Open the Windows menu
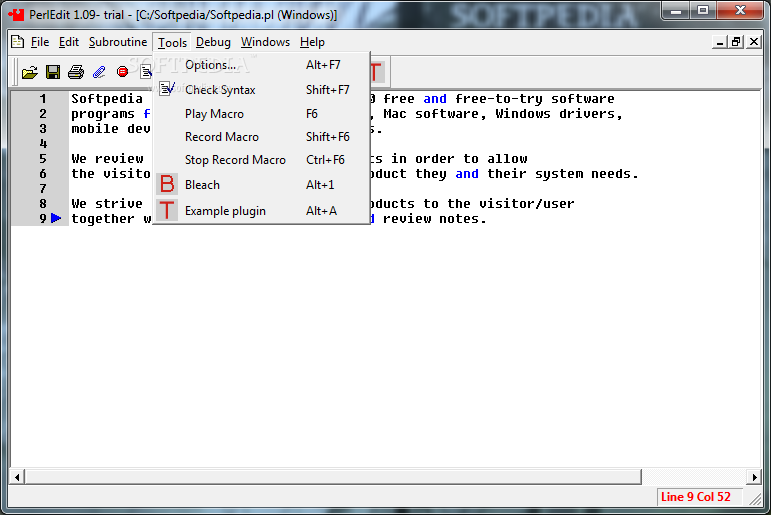Viewport: 771px width, 515px height. point(266,42)
